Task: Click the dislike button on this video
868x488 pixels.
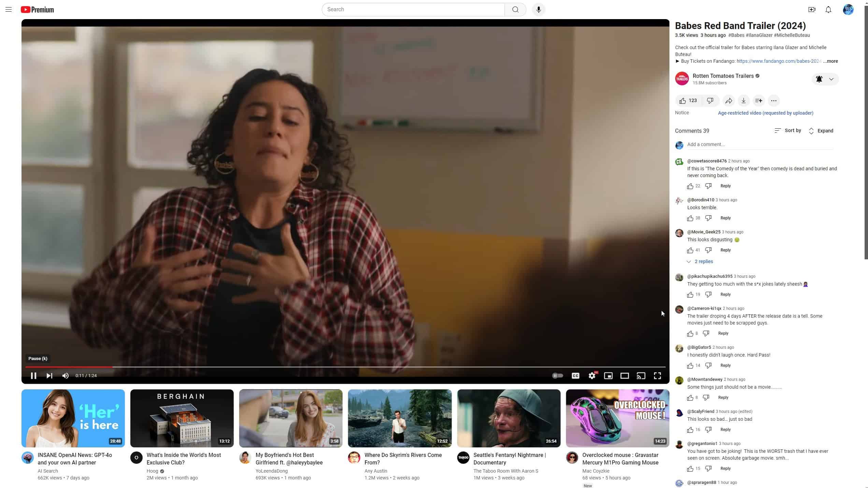Action: point(710,100)
